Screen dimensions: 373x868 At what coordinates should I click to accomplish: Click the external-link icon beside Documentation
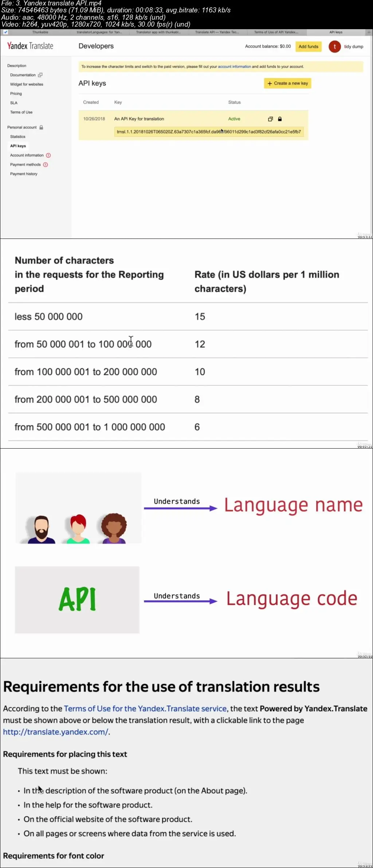point(40,75)
